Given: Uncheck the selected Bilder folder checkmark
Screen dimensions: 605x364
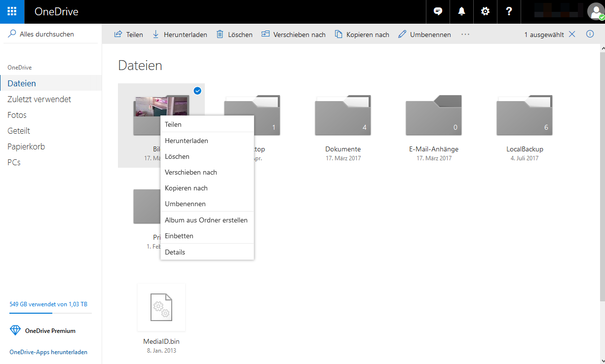Looking at the screenshot, I should tap(197, 91).
